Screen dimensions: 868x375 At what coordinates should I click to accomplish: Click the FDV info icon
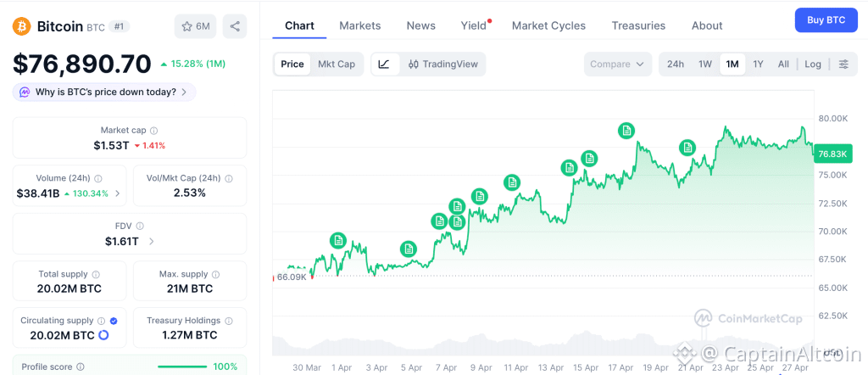(x=140, y=226)
